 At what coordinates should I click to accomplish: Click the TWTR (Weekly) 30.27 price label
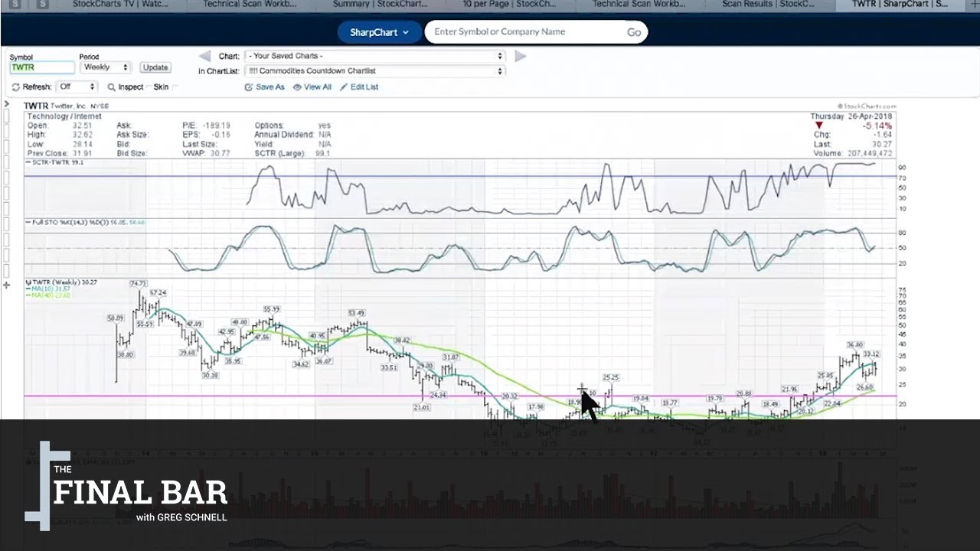tap(60, 282)
